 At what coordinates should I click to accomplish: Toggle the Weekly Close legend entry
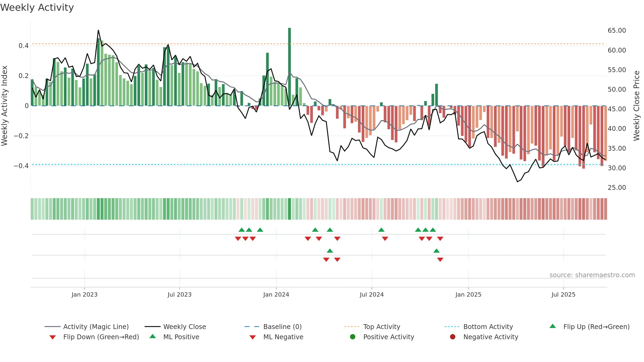pos(175,327)
